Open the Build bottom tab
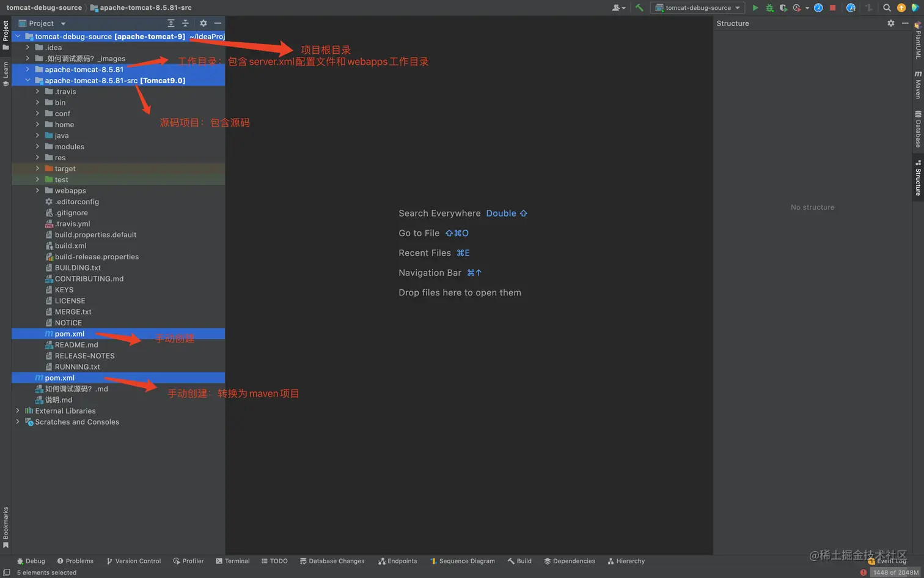The image size is (924, 578). [519, 561]
